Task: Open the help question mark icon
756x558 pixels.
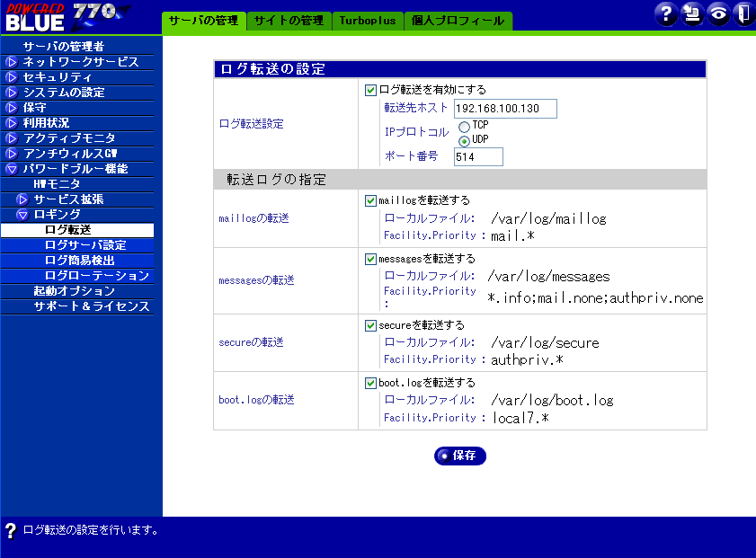Action: point(666,13)
